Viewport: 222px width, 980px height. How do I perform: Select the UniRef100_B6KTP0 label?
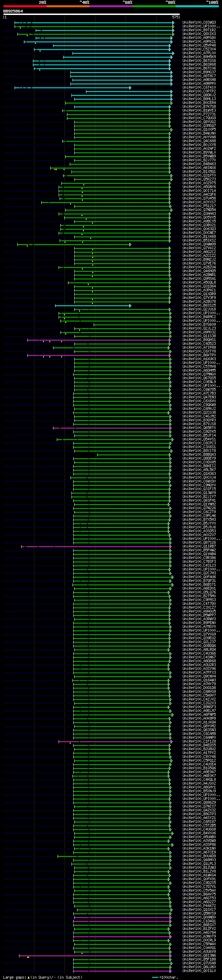coord(199,355)
